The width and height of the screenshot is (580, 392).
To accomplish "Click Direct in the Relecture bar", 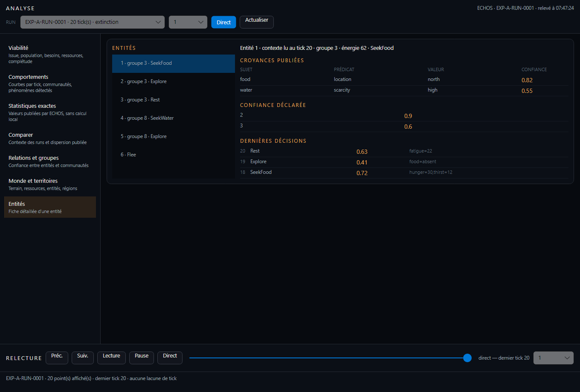I will click(170, 358).
